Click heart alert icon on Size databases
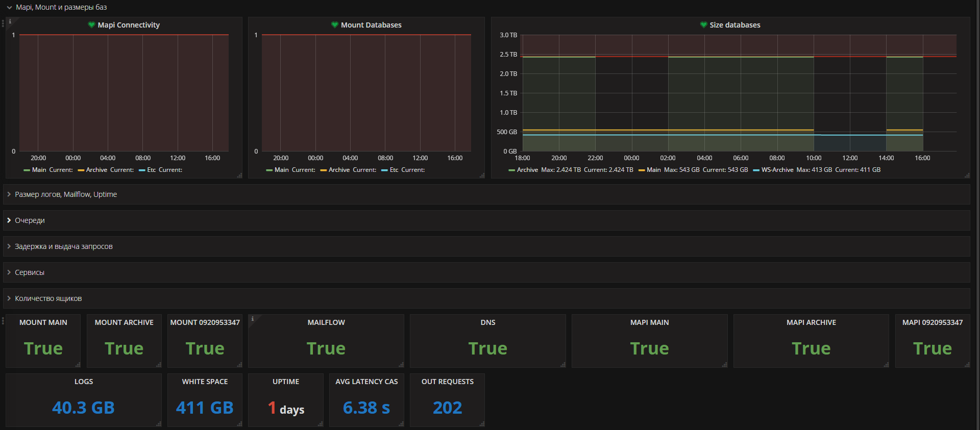Image resolution: width=980 pixels, height=430 pixels. [703, 25]
